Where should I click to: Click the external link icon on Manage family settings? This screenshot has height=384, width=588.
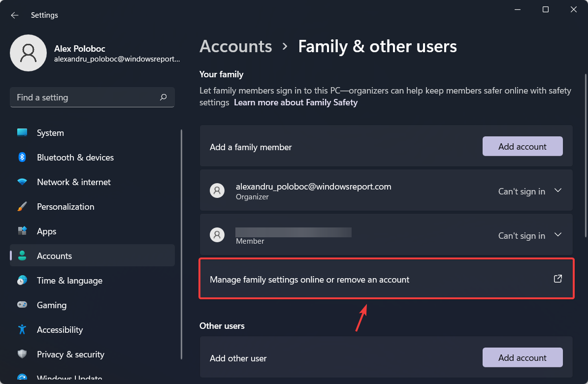pyautogui.click(x=557, y=278)
